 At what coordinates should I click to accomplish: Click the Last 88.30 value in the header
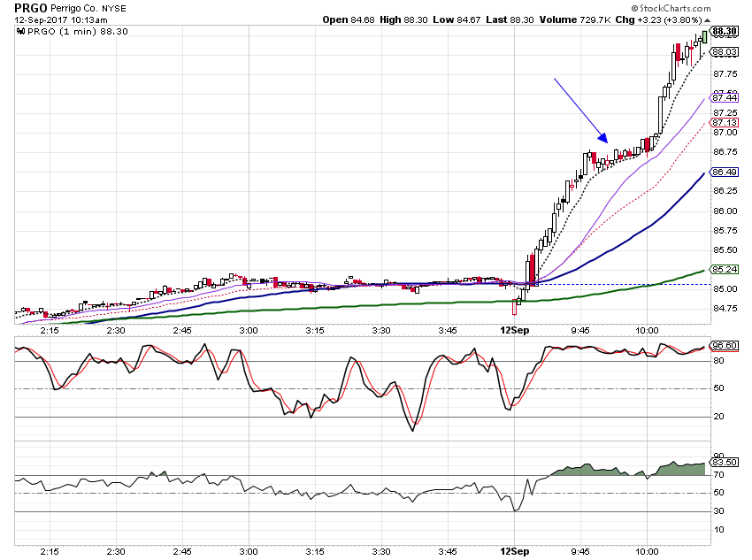click(x=510, y=19)
